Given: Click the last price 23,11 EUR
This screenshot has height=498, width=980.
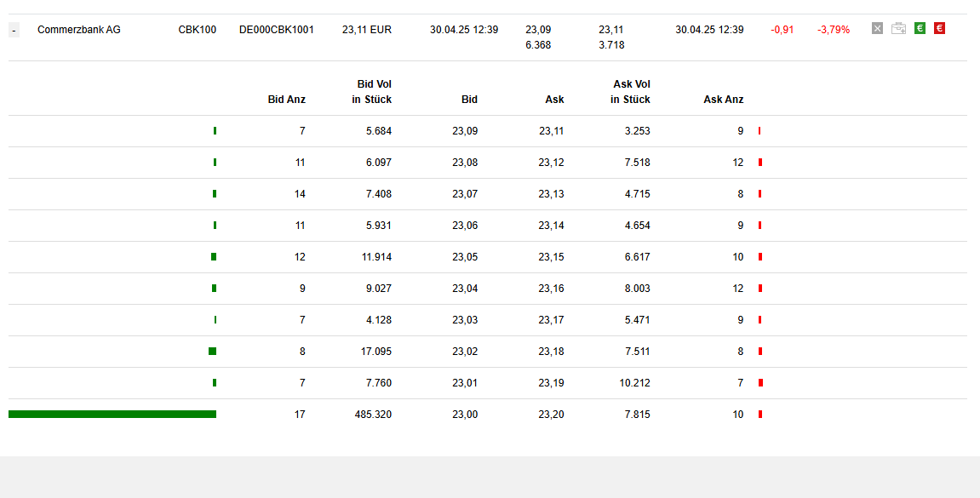Looking at the screenshot, I should pos(367,30).
